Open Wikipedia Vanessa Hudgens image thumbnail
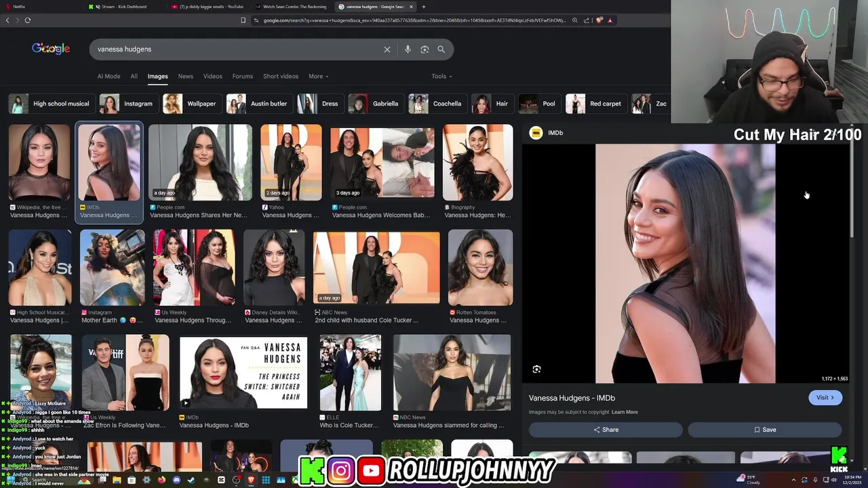 pyautogui.click(x=39, y=162)
